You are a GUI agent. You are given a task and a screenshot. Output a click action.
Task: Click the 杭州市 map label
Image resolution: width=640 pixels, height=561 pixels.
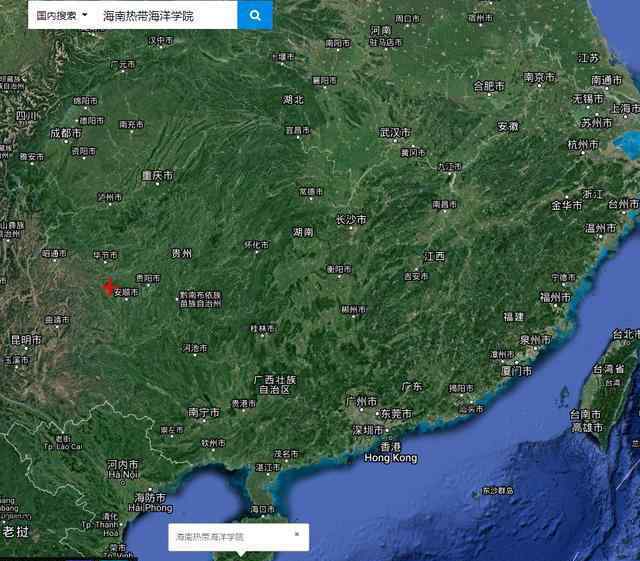pyautogui.click(x=583, y=145)
